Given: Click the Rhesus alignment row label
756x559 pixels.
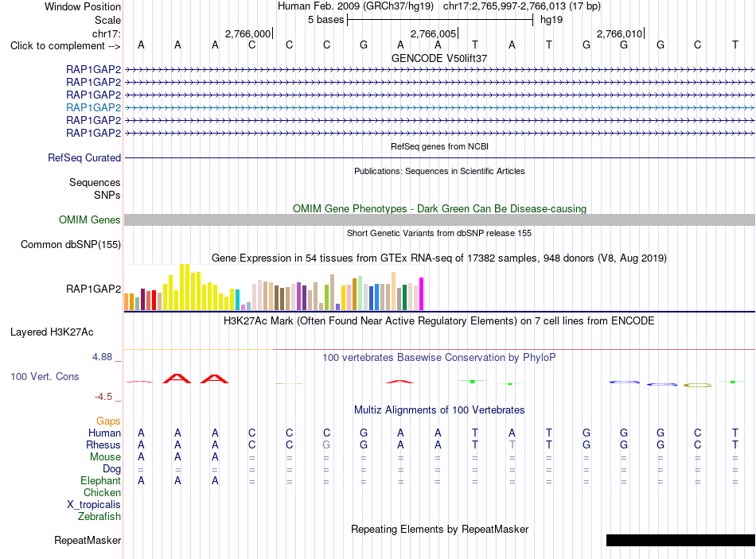Looking at the screenshot, I should (x=103, y=444).
